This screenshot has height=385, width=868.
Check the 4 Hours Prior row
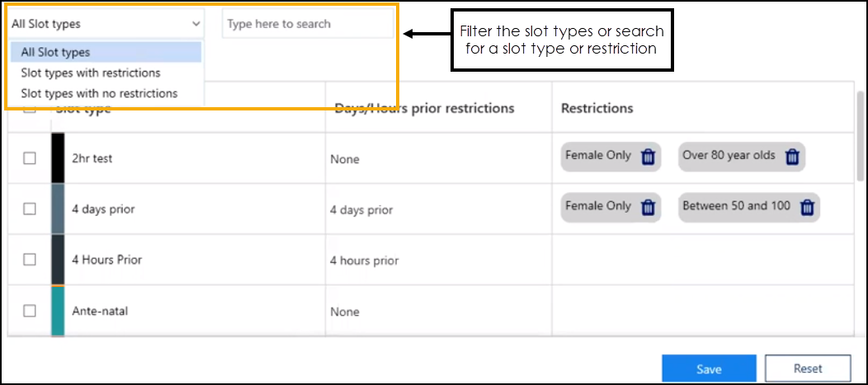coord(30,260)
